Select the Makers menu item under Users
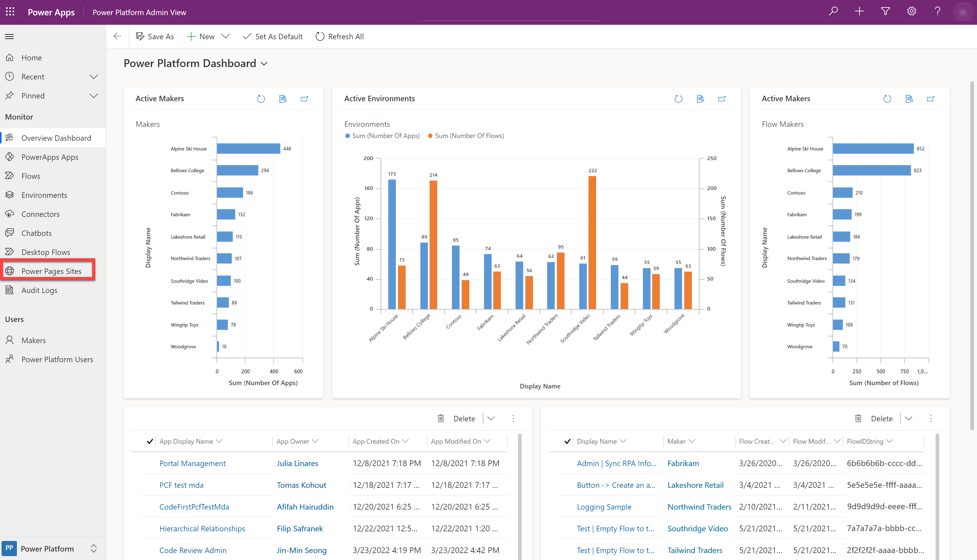Viewport: 977px width, 560px height. (x=34, y=340)
